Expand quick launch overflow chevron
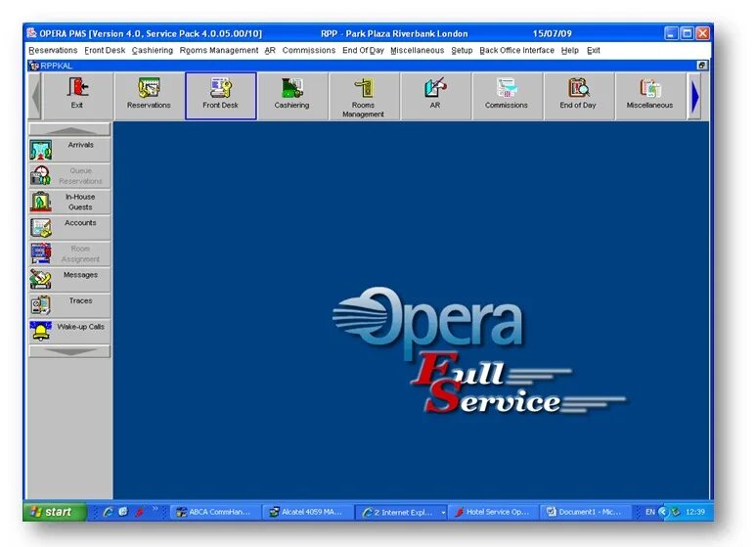Screen dimensions: 756x547 click(156, 510)
